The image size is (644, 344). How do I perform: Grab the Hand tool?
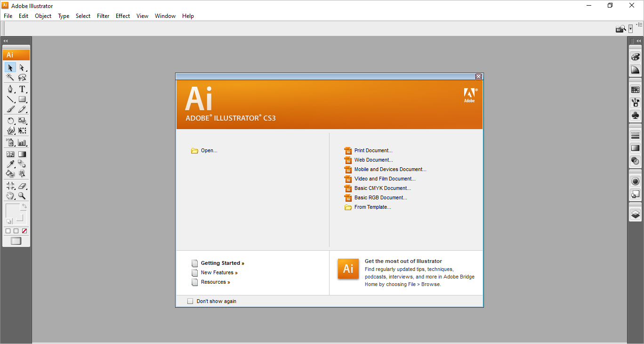(10, 196)
